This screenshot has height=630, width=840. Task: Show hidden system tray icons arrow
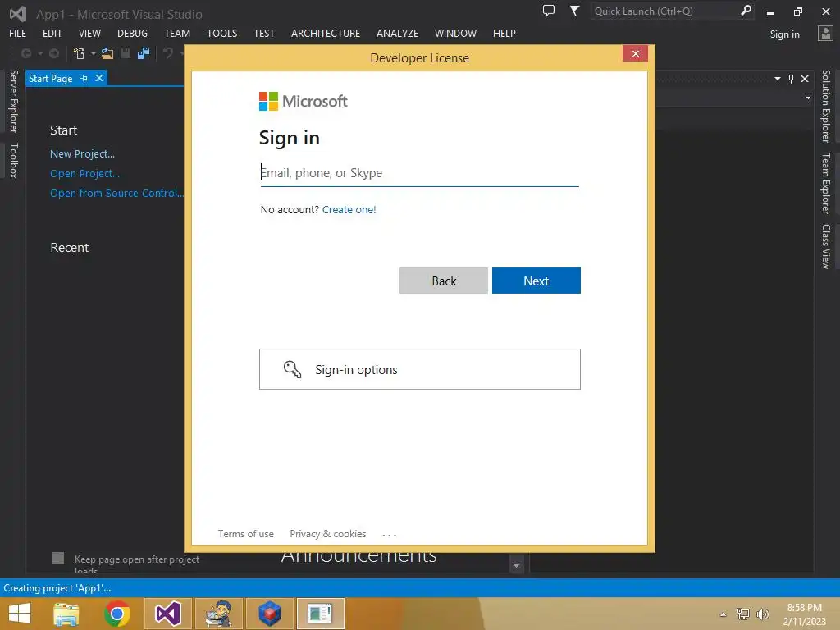(x=724, y=614)
